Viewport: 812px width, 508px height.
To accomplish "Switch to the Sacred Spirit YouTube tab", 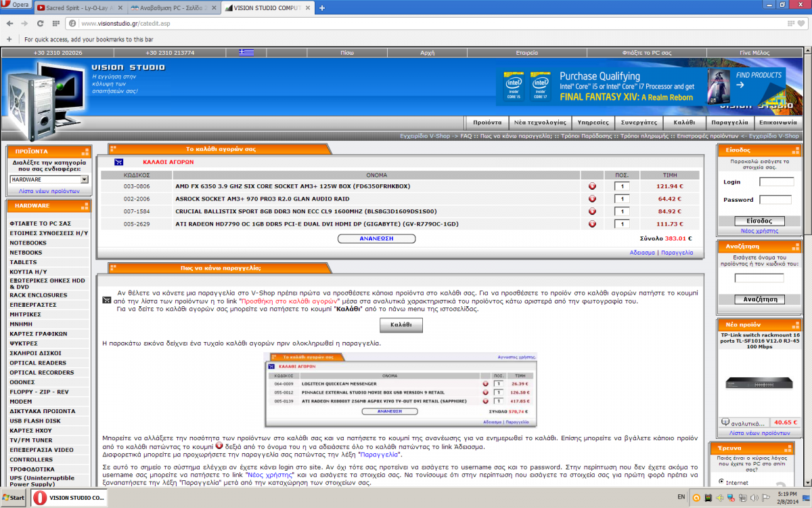I will 78,8.
